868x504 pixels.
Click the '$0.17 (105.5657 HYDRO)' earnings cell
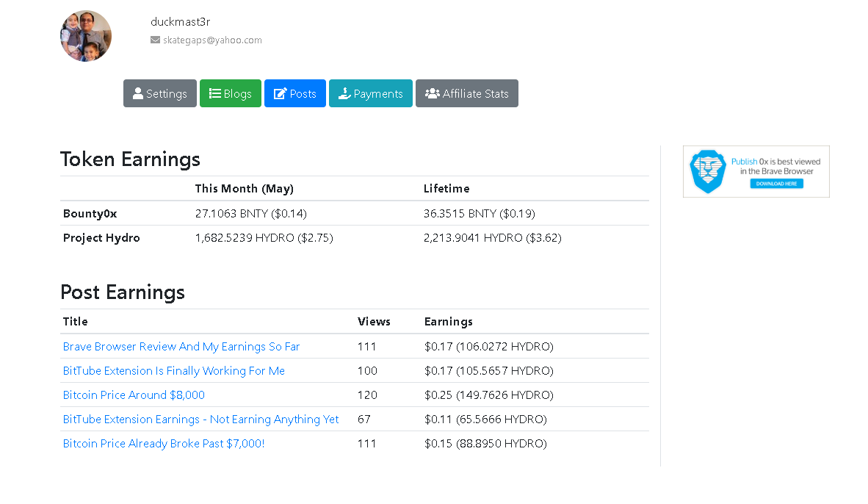[489, 371]
